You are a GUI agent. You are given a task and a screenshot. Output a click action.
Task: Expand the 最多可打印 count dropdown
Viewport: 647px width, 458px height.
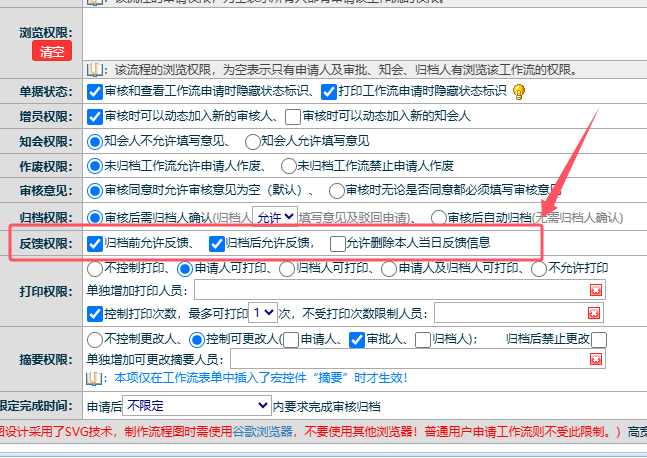tap(263, 313)
